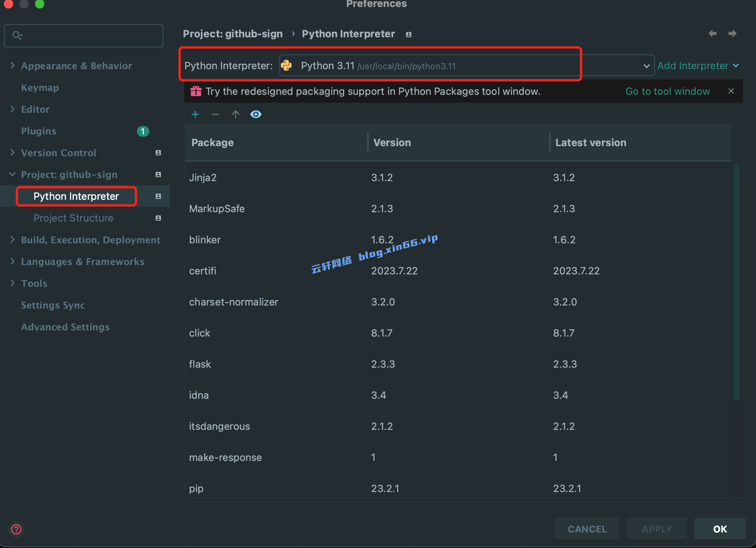This screenshot has width=756, height=548.
Task: Expand Version Control section
Action: [x=12, y=152]
